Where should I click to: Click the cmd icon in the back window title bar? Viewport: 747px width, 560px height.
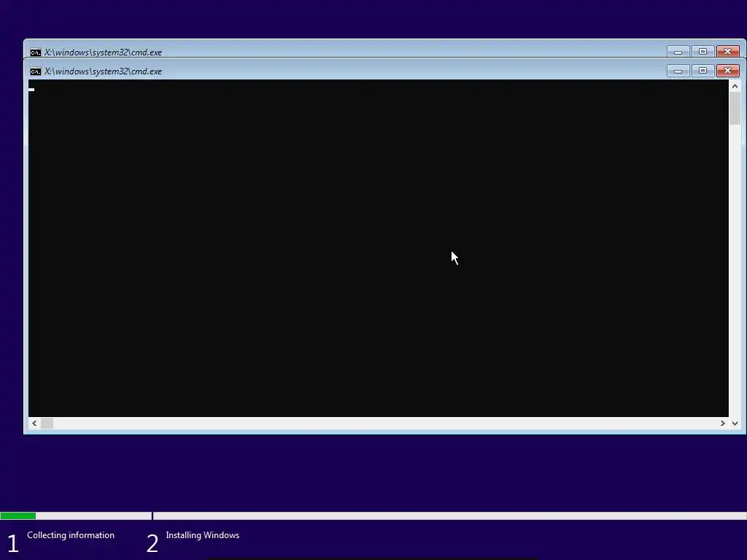(35, 52)
